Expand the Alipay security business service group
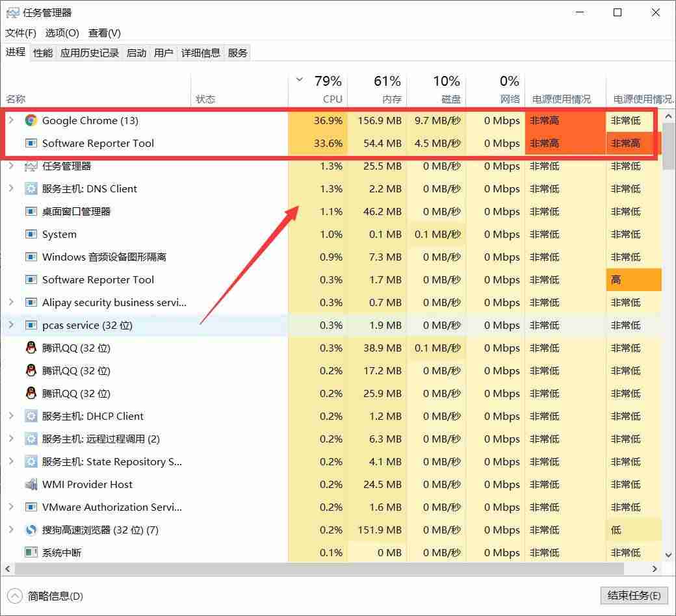The width and height of the screenshot is (676, 616). click(x=11, y=303)
